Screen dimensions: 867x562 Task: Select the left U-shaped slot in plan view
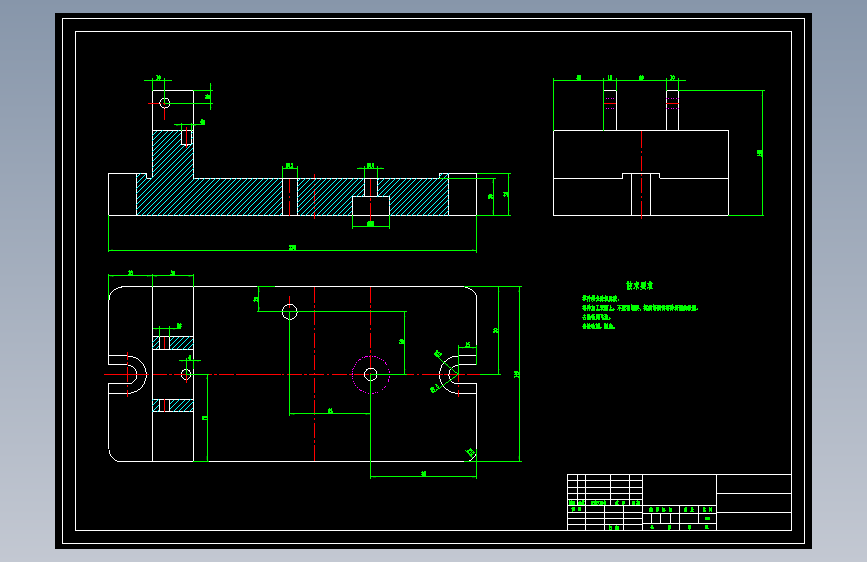coord(128,374)
